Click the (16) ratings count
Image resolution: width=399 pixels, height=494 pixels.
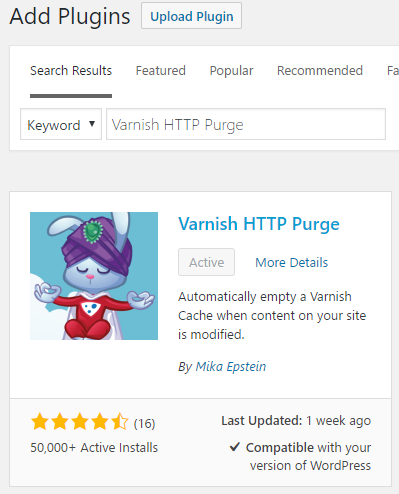(144, 423)
